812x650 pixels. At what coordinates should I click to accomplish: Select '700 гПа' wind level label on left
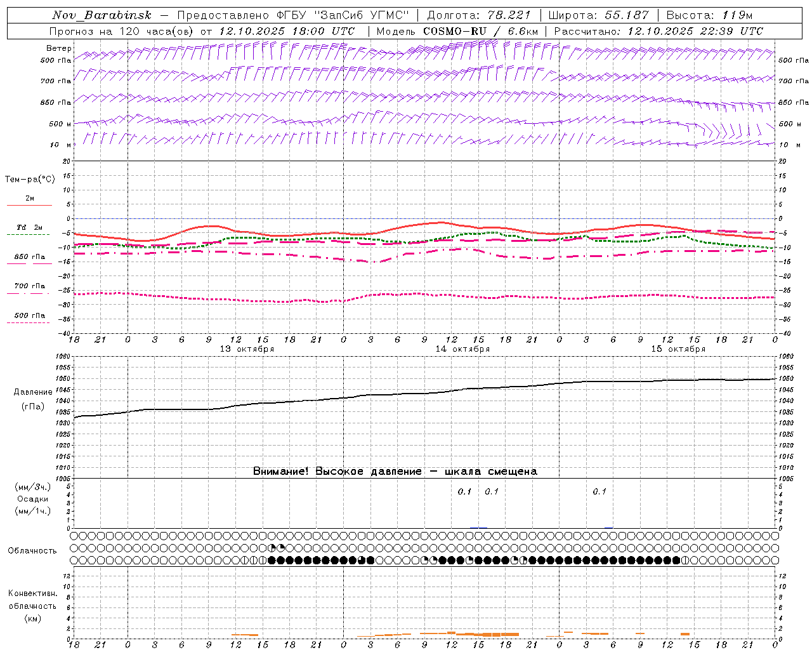pos(56,81)
